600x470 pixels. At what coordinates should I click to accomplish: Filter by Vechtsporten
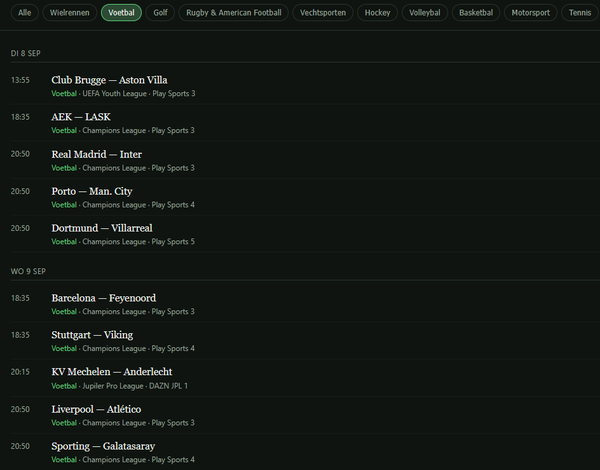(323, 13)
